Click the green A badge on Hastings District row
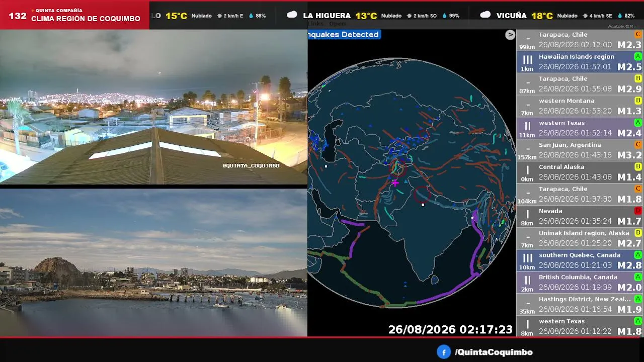Screen dimensions: 644x362 pyautogui.click(x=638, y=299)
